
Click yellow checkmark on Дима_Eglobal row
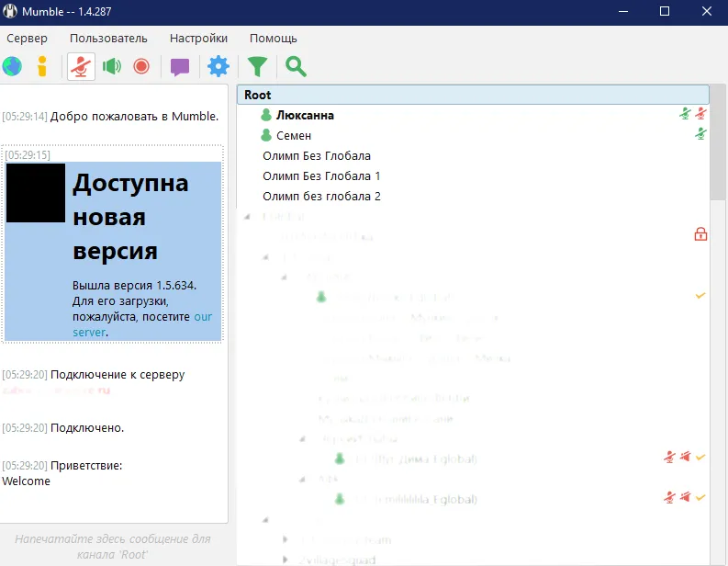[x=700, y=458]
